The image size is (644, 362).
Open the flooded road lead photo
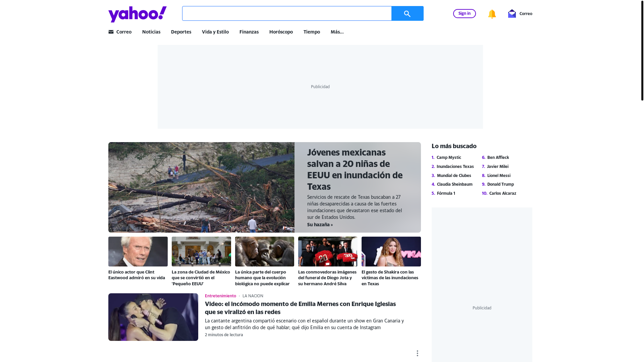point(201,187)
